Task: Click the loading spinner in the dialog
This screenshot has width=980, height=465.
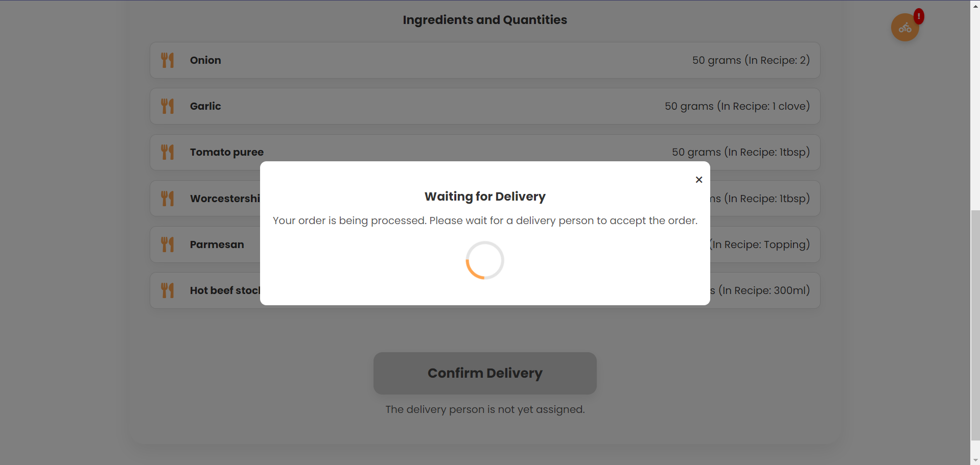Action: click(485, 260)
